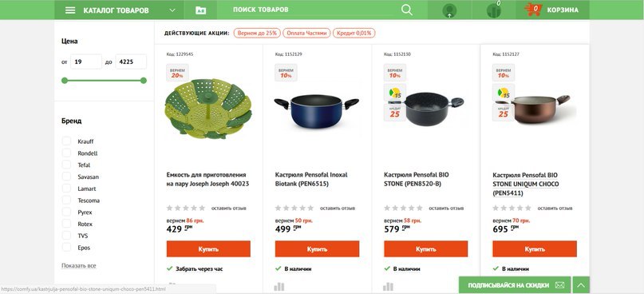Screen dimensions: 644x294
Task: Click the scroll-to-top arrow icon
Action: [x=581, y=285]
